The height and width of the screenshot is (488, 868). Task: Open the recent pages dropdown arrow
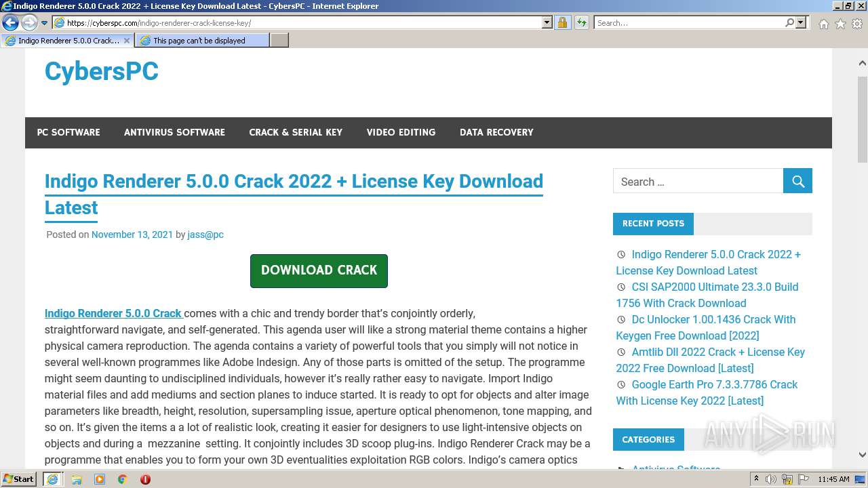click(44, 23)
